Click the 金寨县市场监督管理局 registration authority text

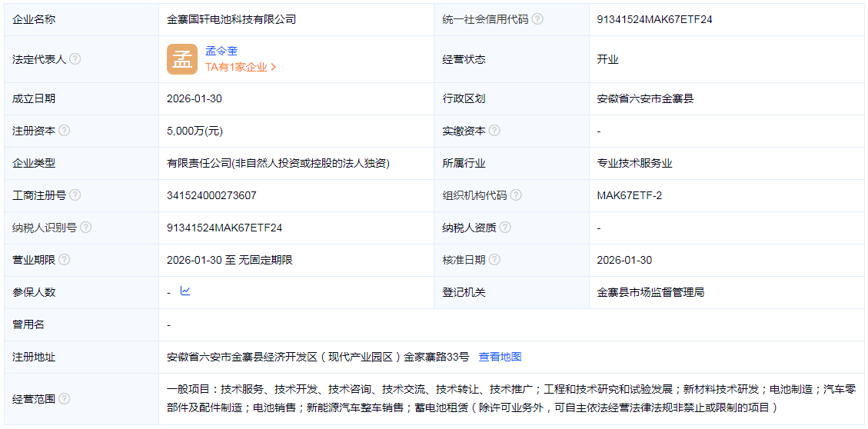pyautogui.click(x=650, y=292)
